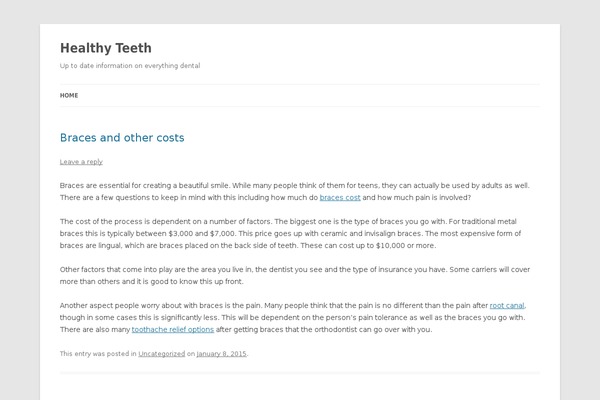Open the root canal link

pyautogui.click(x=507, y=304)
